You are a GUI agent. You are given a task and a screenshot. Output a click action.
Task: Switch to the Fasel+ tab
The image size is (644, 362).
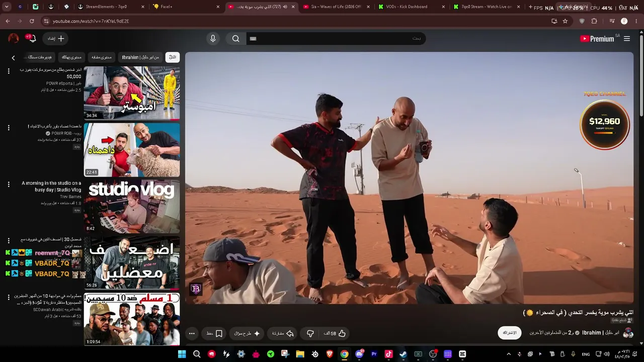click(x=186, y=7)
